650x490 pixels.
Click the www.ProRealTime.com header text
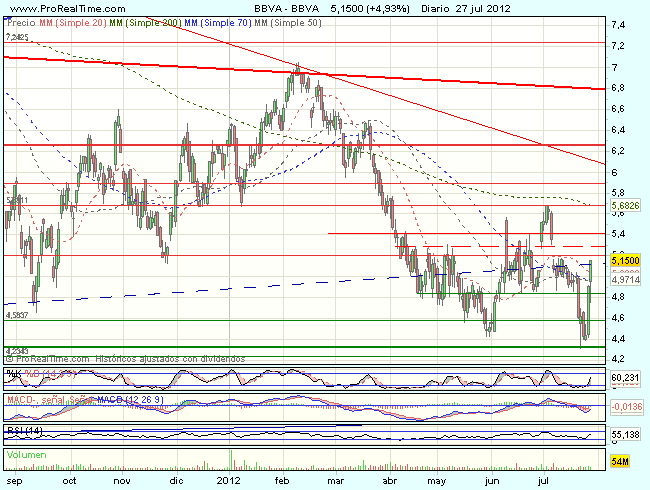(67, 8)
